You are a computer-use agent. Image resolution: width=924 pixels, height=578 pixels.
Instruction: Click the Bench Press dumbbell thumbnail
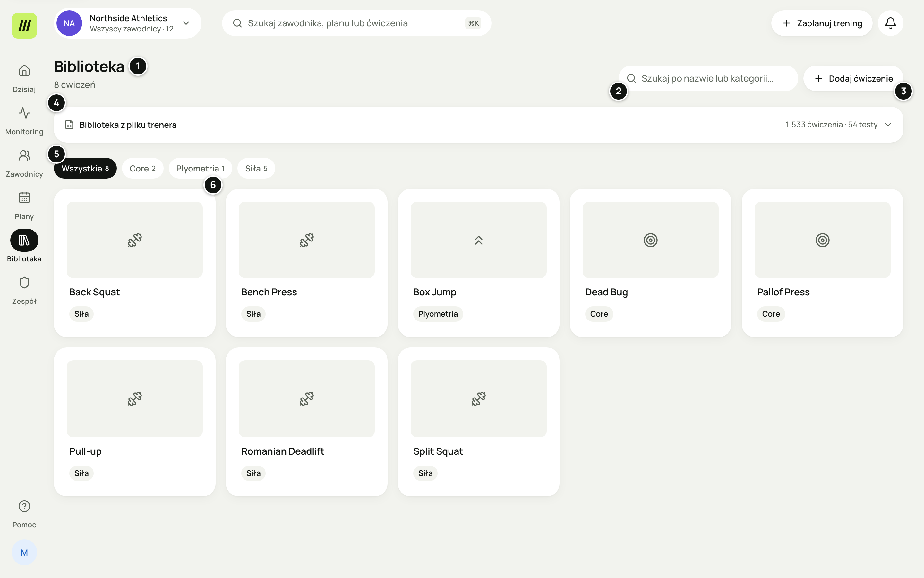coord(307,240)
